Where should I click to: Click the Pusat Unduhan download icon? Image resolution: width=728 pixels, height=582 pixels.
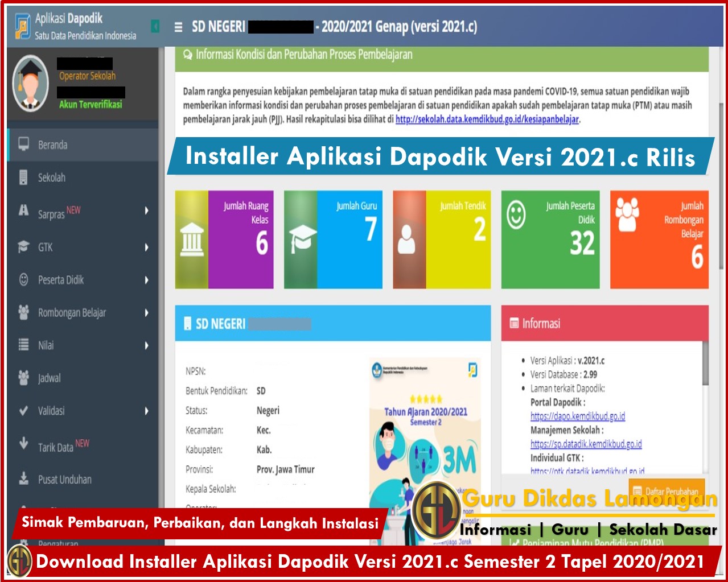click(23, 478)
